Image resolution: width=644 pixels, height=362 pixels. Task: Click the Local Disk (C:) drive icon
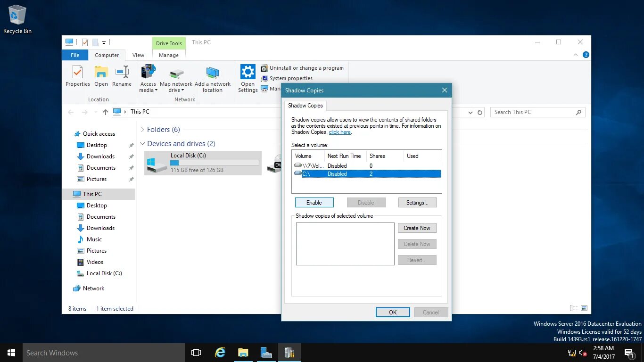point(157,164)
